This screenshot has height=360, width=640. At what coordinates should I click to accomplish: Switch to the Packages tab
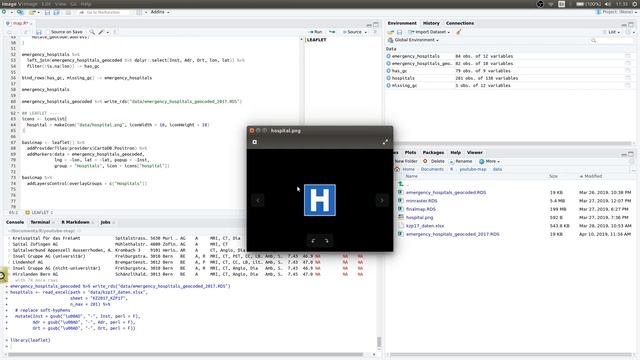(x=433, y=152)
